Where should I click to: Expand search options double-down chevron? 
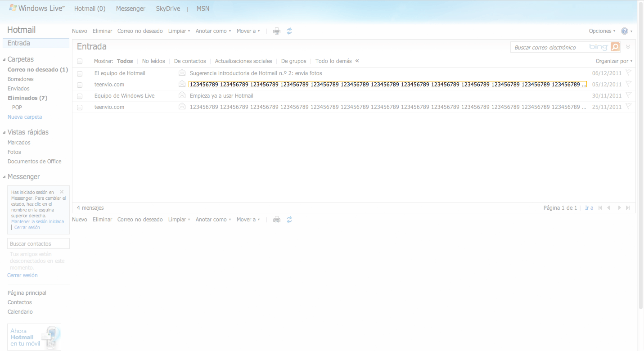click(628, 47)
